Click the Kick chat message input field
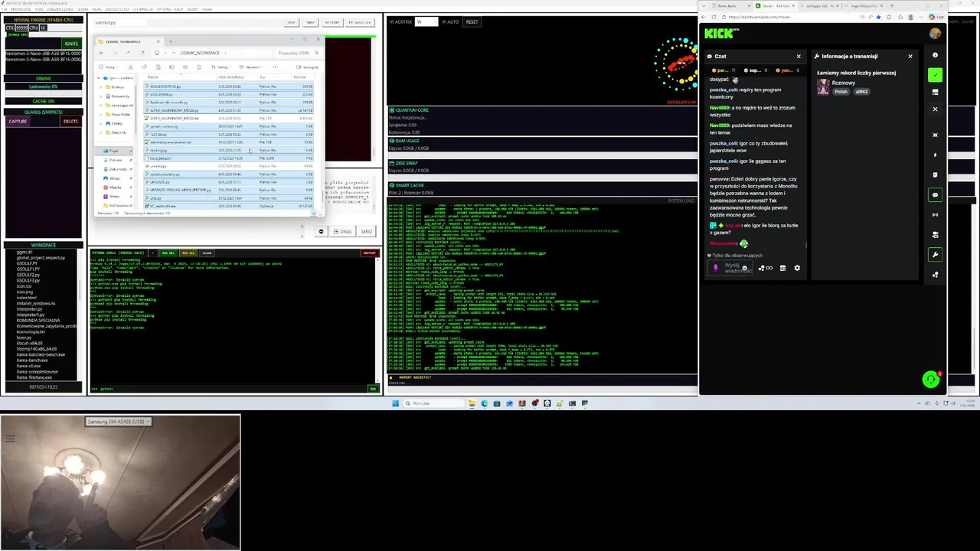The image size is (980, 551). (730, 268)
